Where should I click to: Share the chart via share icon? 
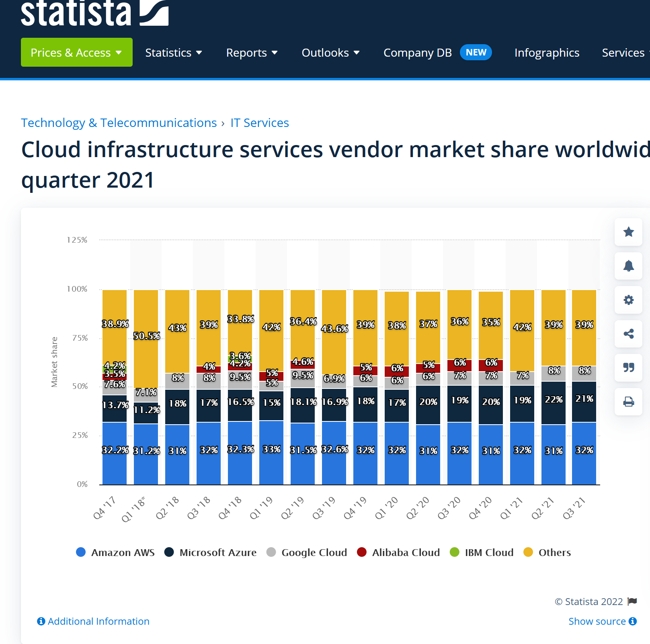click(x=628, y=333)
